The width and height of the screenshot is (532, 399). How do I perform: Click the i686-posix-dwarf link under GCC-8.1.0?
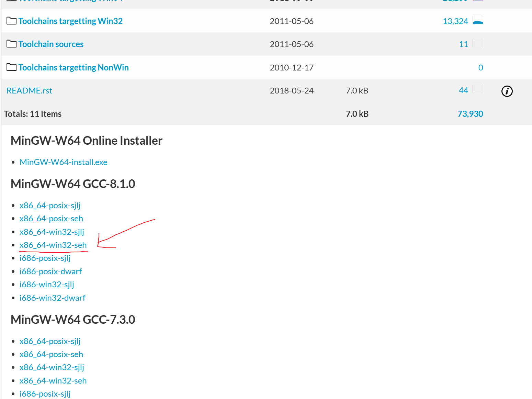coord(51,271)
